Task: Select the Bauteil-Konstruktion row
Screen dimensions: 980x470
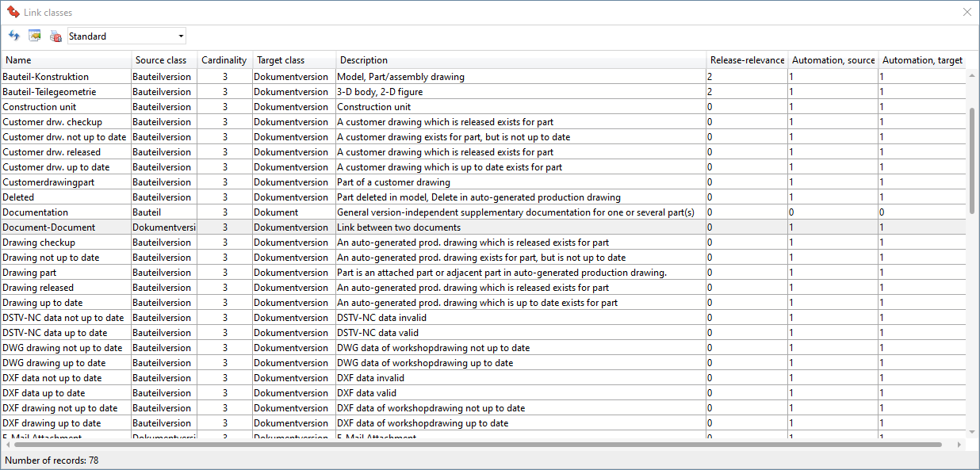Action: coord(484,77)
